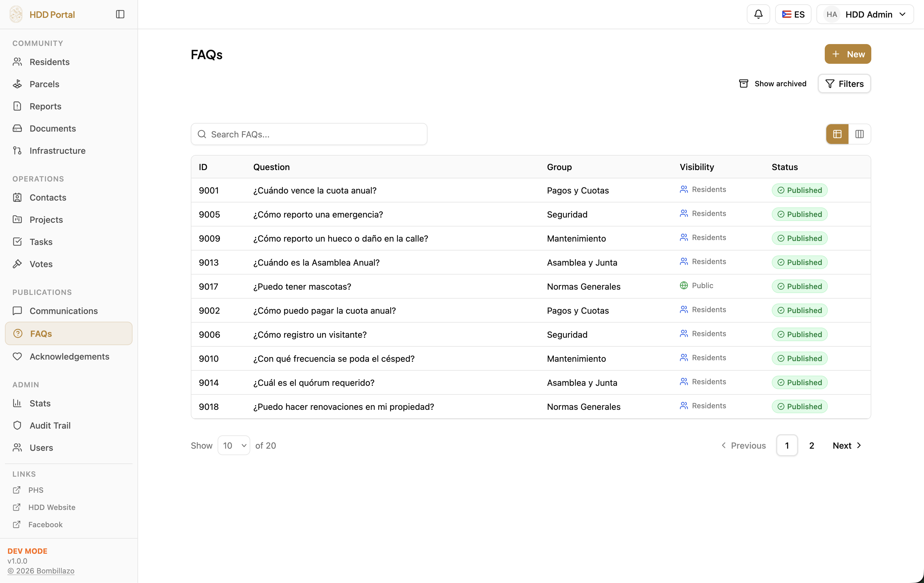Click Published check icon in row 9005

781,214
